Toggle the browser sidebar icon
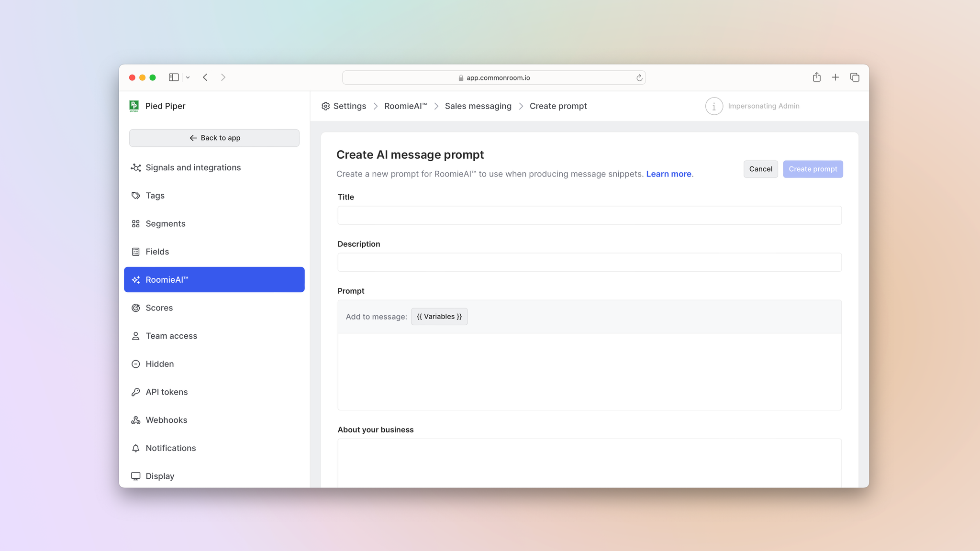The height and width of the screenshot is (551, 980). click(x=174, y=77)
